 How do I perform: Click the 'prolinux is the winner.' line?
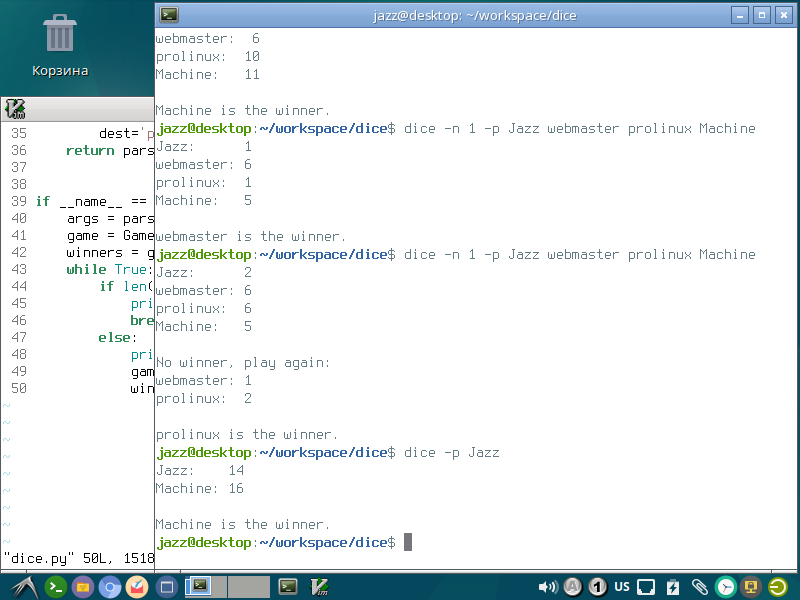coord(246,435)
